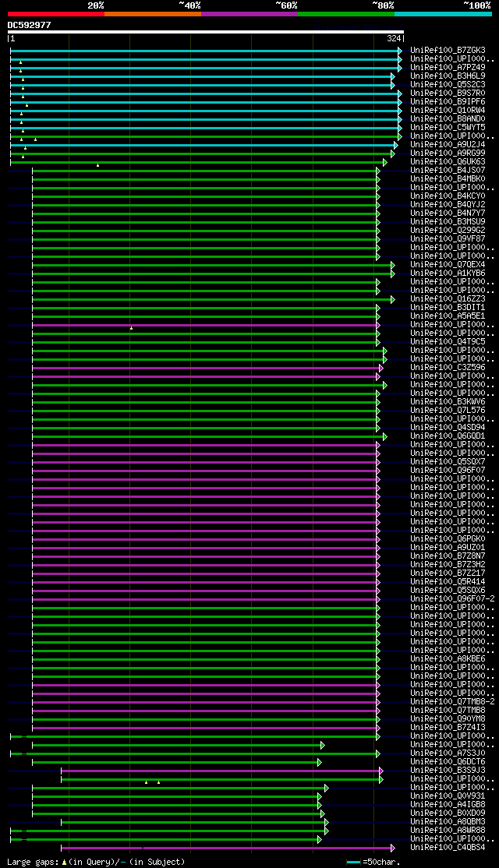Click the UniRef100_Q16ZZ3 label
This screenshot has width=499, height=868.
448,299
